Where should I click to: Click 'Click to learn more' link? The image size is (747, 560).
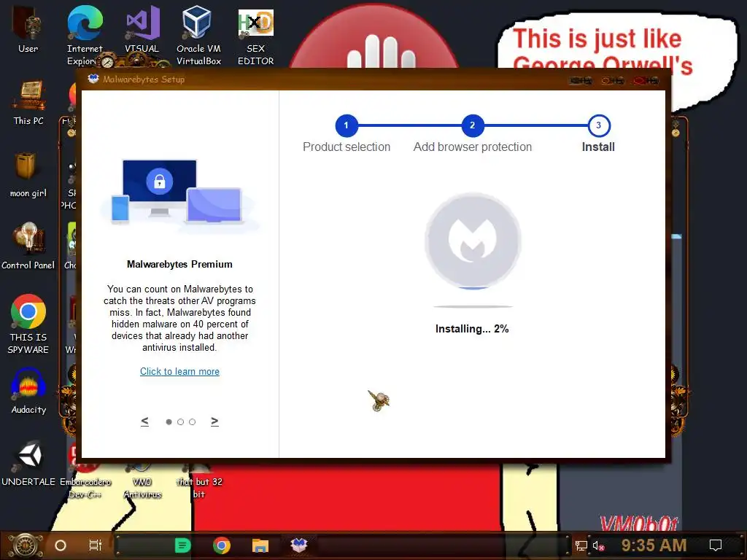coord(179,371)
